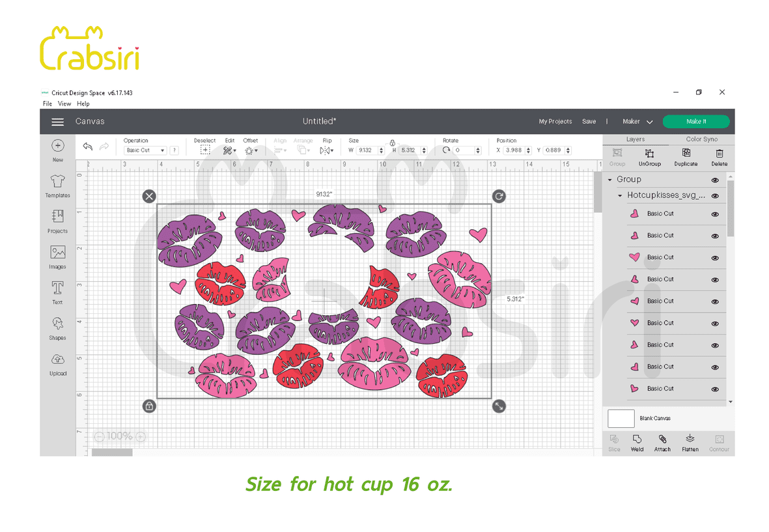
Task: Click the Upload icon
Action: click(x=57, y=364)
